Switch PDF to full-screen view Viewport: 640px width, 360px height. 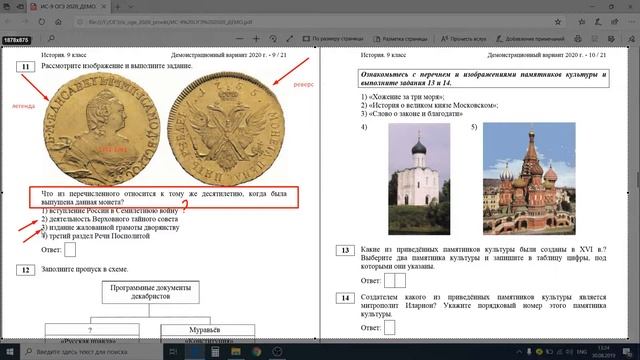[x=289, y=39]
